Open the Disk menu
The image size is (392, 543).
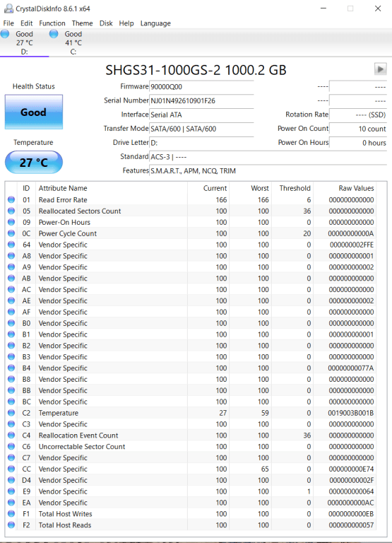(106, 23)
